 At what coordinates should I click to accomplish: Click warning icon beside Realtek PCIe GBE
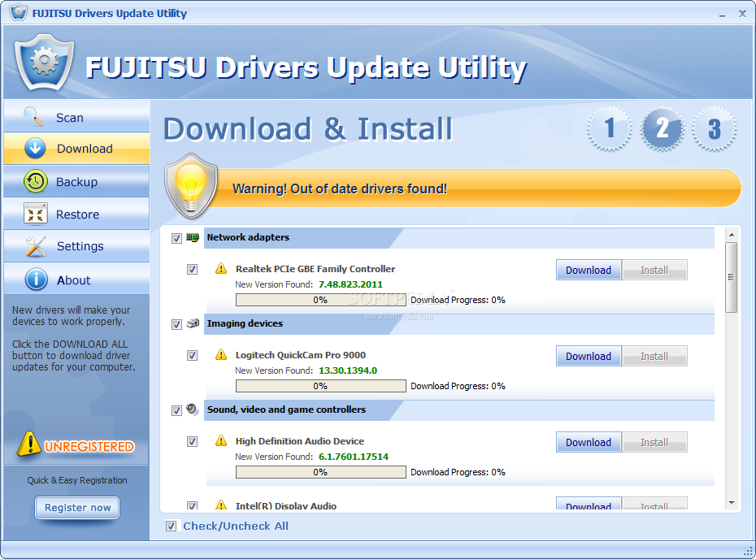click(221, 268)
